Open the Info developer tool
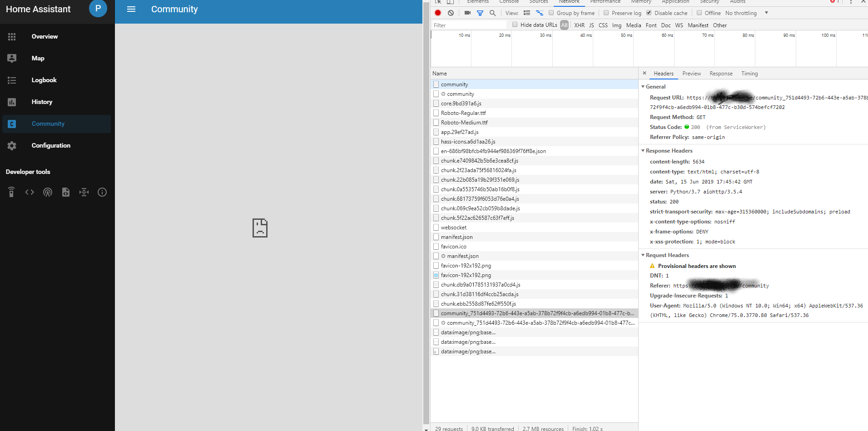This screenshot has width=868, height=431. pyautogui.click(x=102, y=192)
